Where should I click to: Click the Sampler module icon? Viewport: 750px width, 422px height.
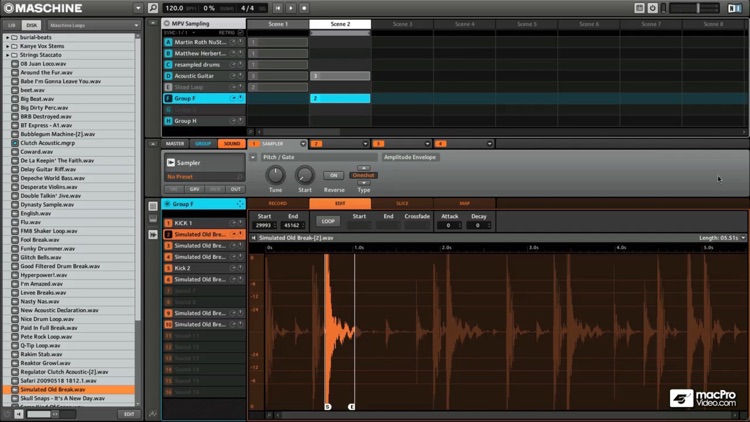(x=171, y=163)
